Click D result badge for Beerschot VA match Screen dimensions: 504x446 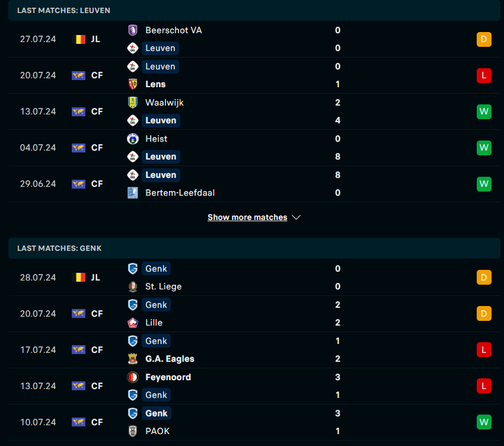click(x=484, y=39)
